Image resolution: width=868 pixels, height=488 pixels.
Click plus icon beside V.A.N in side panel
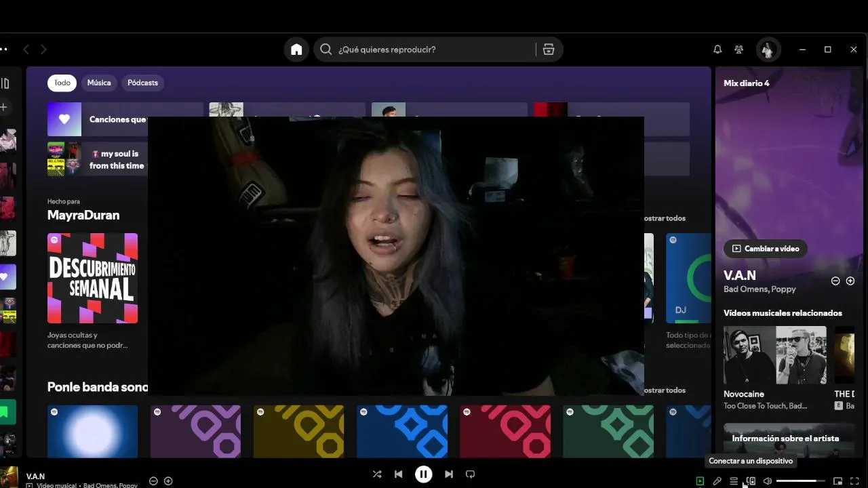(850, 281)
